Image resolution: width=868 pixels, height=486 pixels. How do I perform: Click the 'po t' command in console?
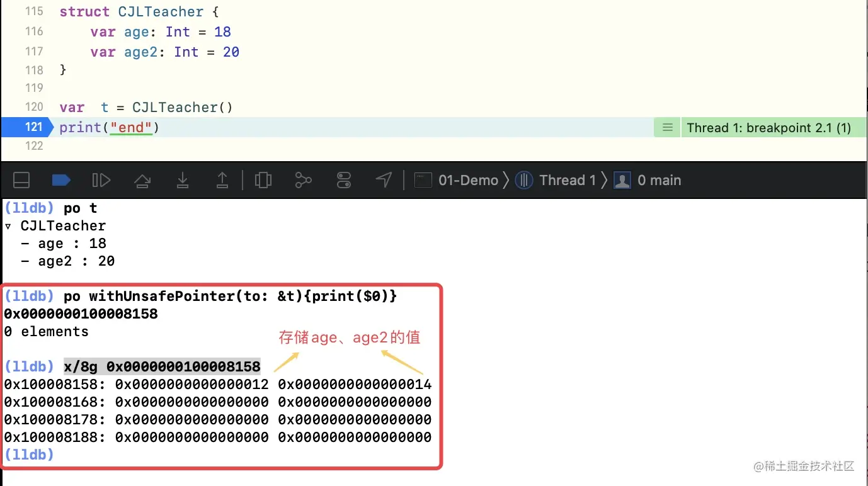[x=81, y=208]
